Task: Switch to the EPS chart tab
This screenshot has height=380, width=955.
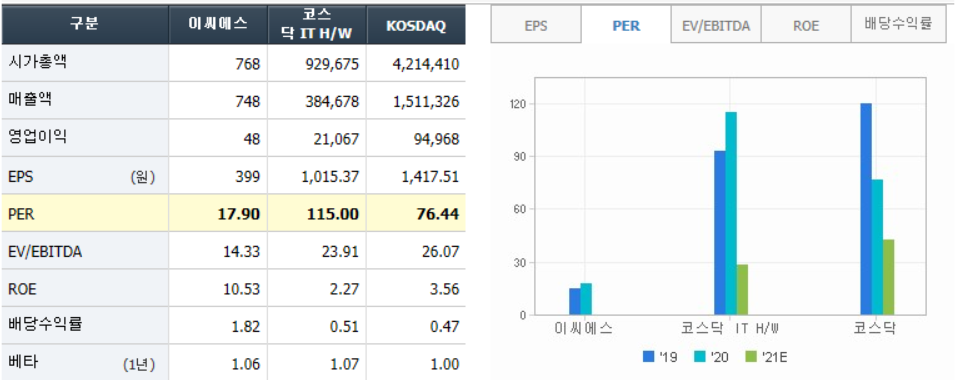Action: 536,26
